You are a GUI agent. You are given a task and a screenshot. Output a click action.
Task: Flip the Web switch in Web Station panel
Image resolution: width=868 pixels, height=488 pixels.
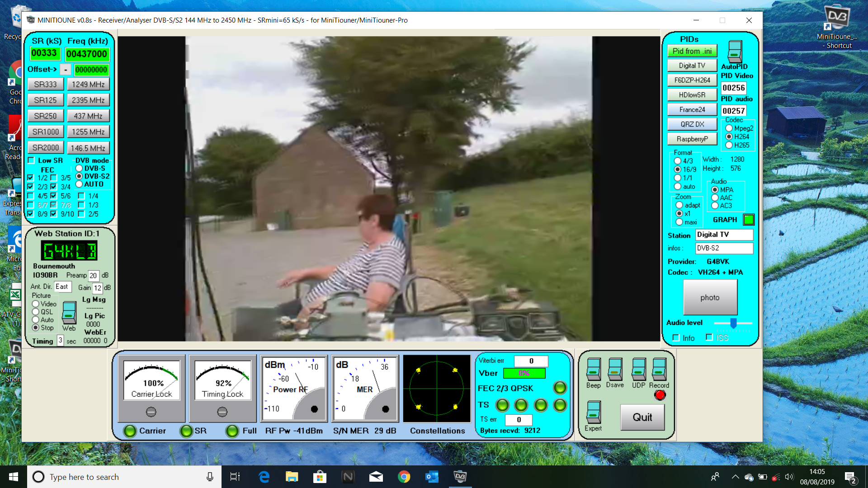pyautogui.click(x=69, y=312)
